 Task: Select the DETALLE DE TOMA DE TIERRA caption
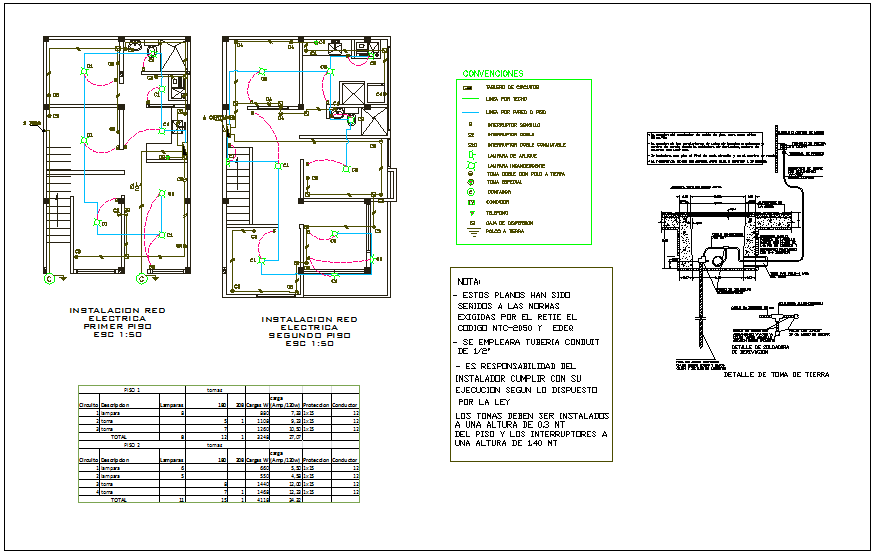pos(776,375)
